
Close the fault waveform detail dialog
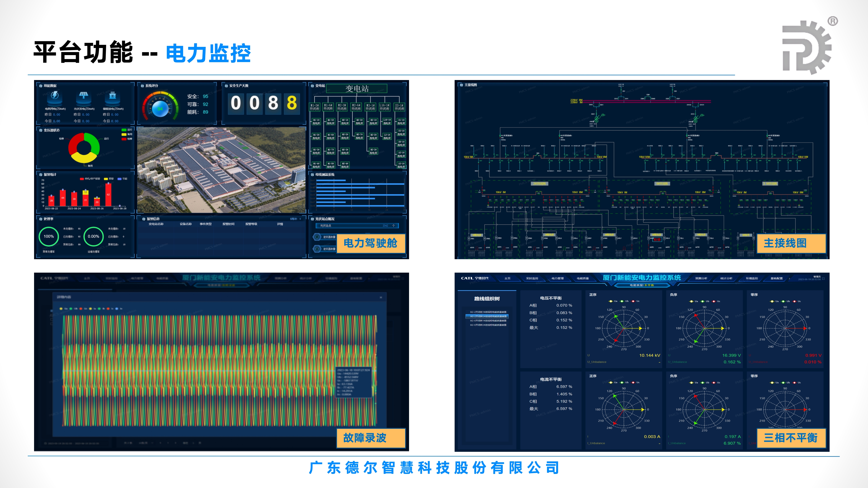tap(381, 297)
